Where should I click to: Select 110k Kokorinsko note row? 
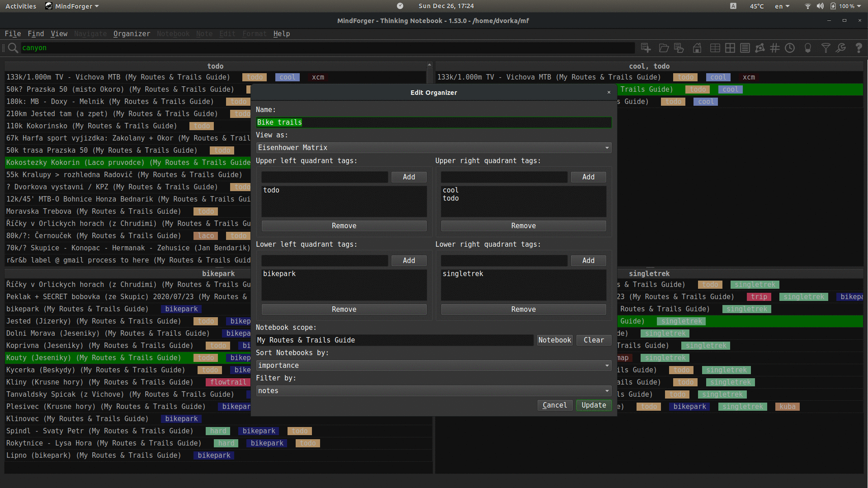pyautogui.click(x=127, y=126)
